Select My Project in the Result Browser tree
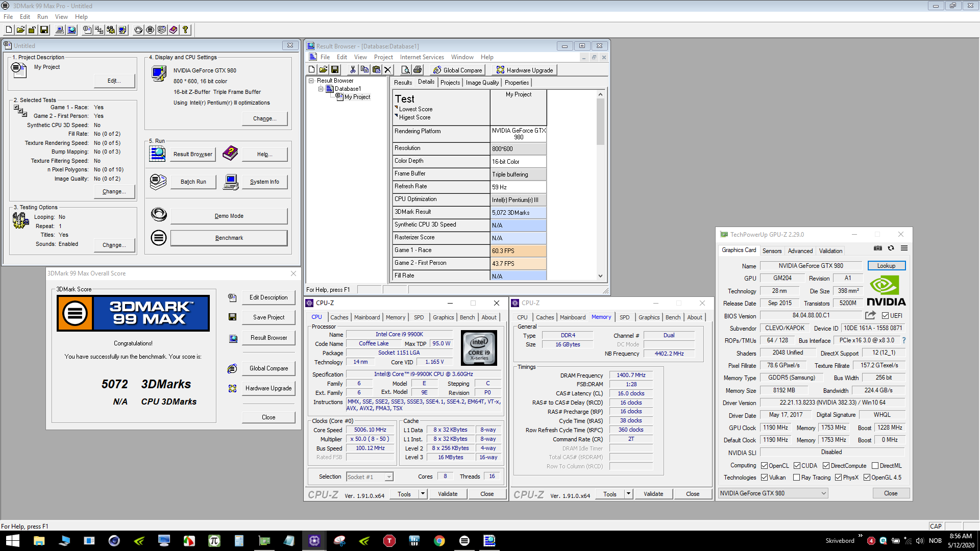 [357, 97]
